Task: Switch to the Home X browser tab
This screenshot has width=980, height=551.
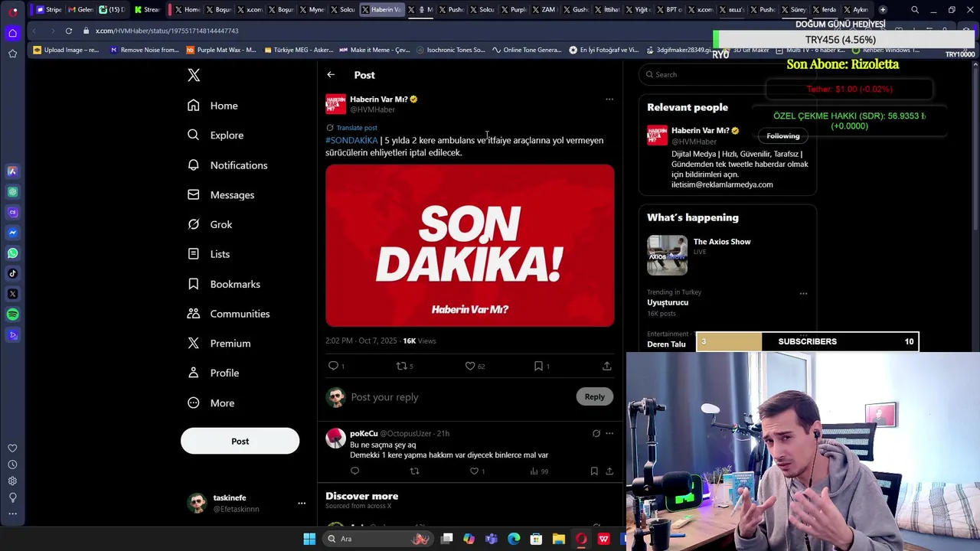Action: (x=188, y=10)
